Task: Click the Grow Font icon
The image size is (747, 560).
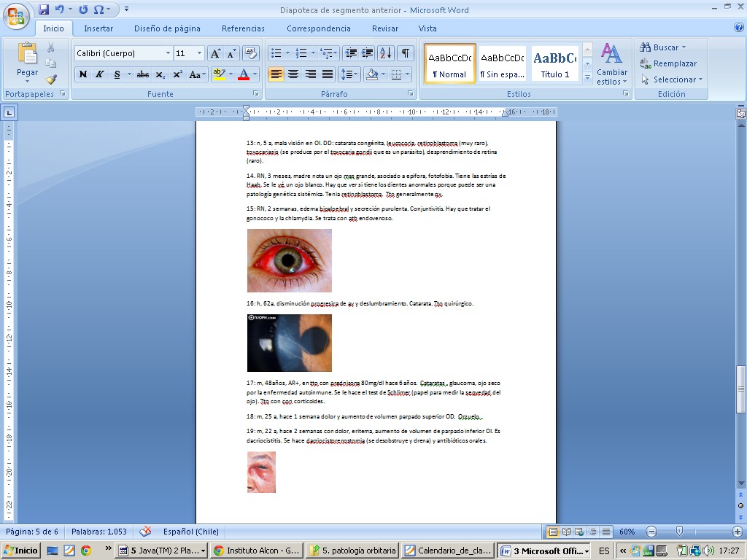Action: [x=215, y=53]
